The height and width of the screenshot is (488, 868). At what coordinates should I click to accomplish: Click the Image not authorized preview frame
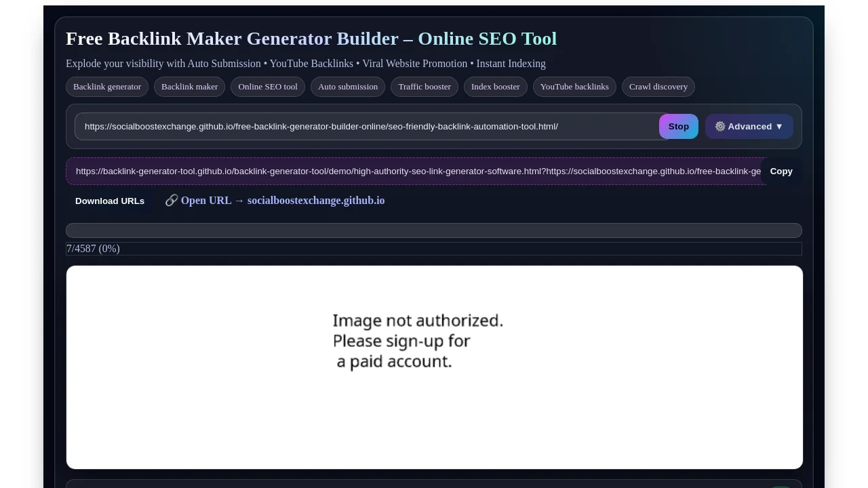tap(435, 367)
